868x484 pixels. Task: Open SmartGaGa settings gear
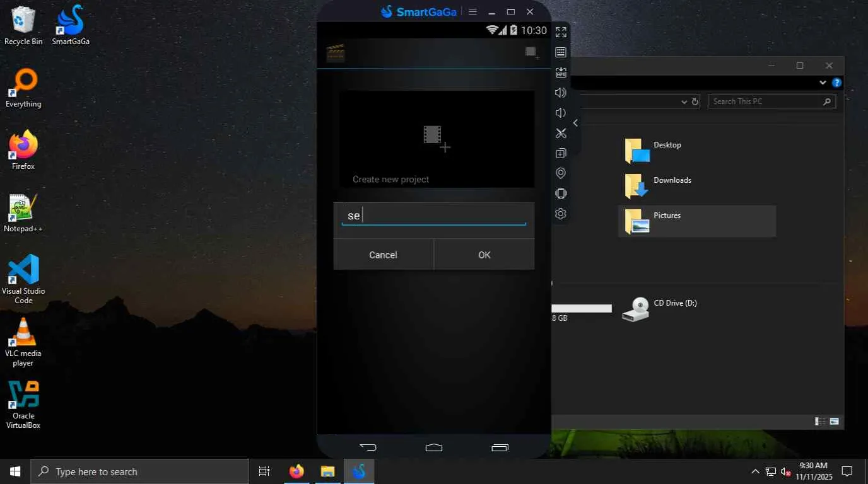point(561,214)
